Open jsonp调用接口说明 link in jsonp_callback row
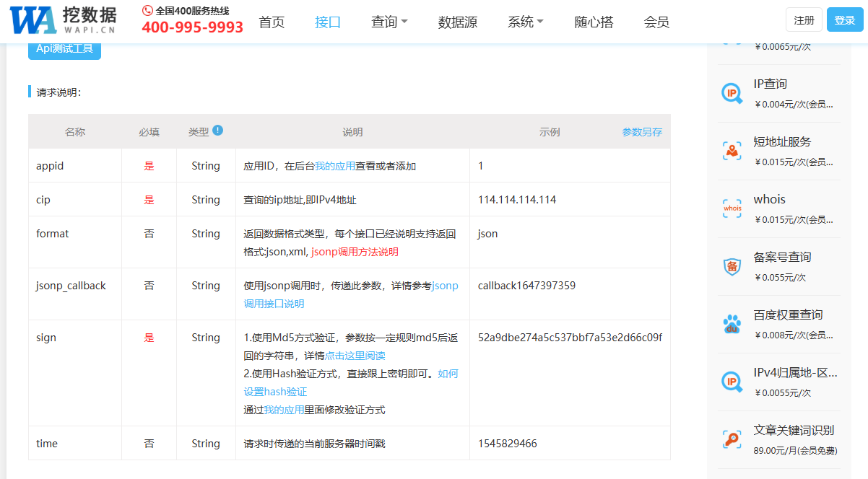This screenshot has width=868, height=479. (x=351, y=294)
